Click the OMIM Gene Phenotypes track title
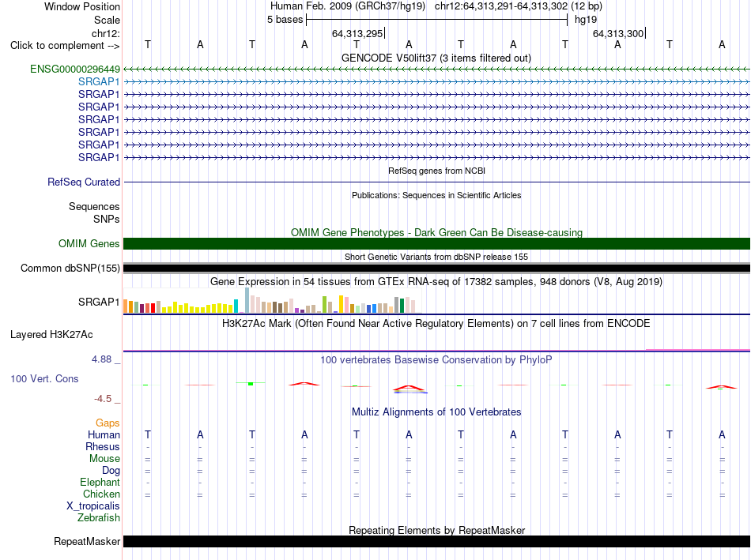 [x=436, y=233]
